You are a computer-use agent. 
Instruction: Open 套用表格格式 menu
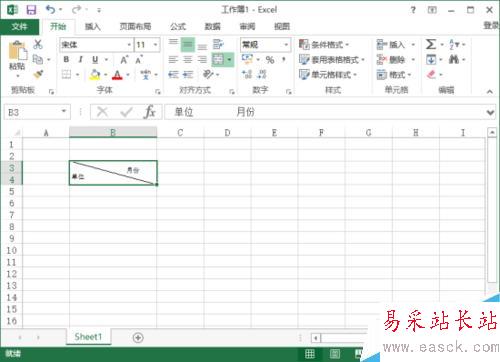[332, 60]
